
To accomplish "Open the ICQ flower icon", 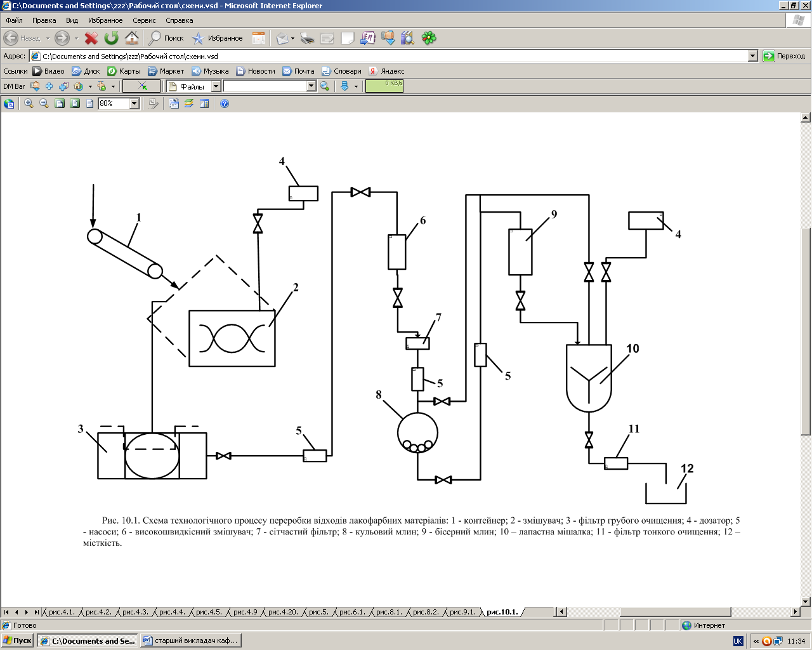I will click(x=429, y=38).
